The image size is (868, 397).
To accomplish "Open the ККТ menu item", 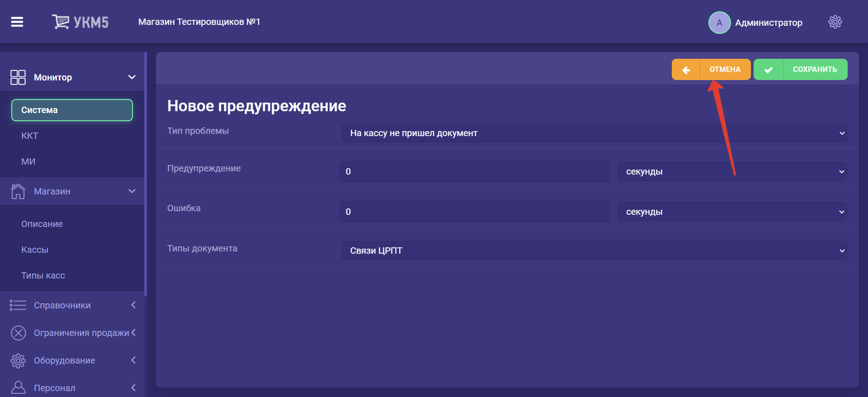I will coord(30,136).
